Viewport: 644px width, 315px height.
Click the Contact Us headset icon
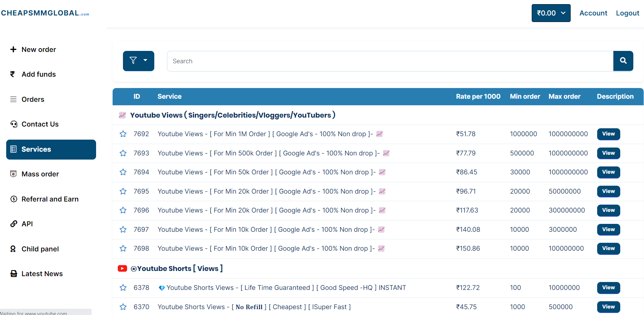pos(14,124)
